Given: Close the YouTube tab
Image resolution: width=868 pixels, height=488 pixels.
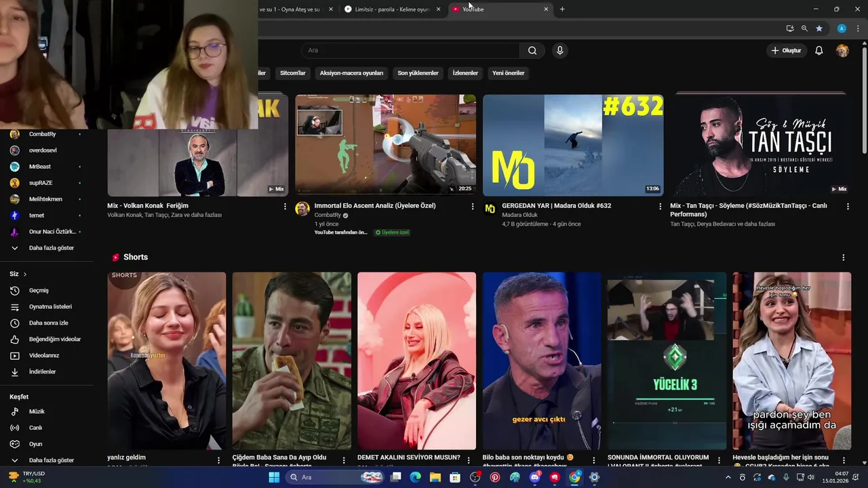Looking at the screenshot, I should tap(546, 9).
